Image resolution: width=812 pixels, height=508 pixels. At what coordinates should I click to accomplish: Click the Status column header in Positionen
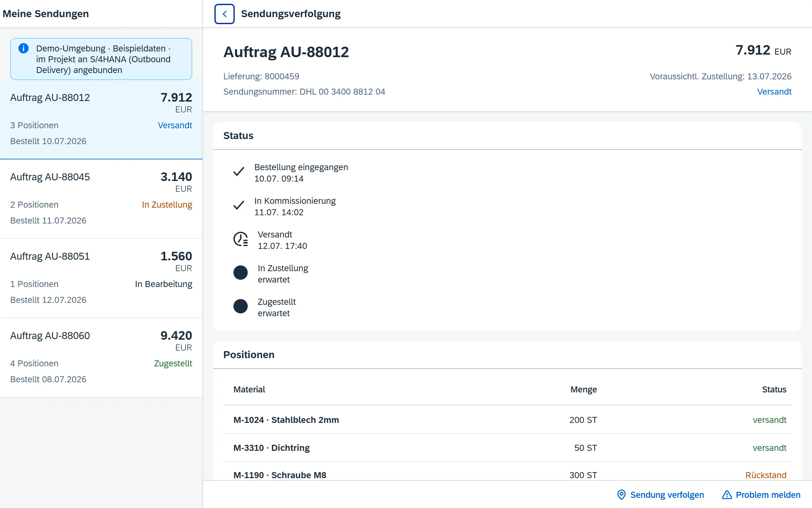coord(774,389)
